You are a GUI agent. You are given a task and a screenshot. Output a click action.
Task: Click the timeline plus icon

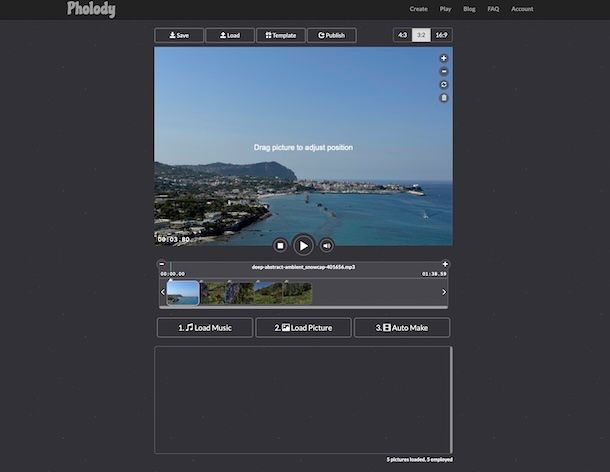click(445, 264)
